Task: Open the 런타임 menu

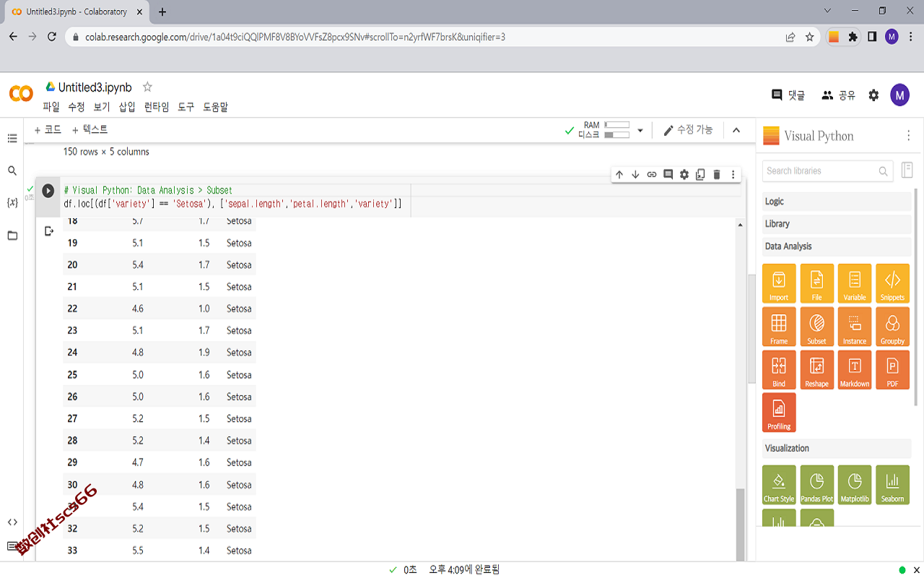Action: pyautogui.click(x=157, y=107)
